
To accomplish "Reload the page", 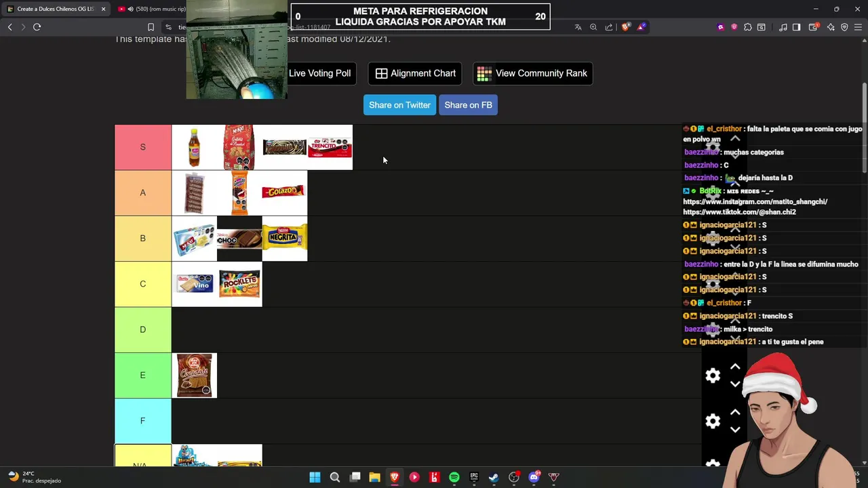I will coord(37,27).
